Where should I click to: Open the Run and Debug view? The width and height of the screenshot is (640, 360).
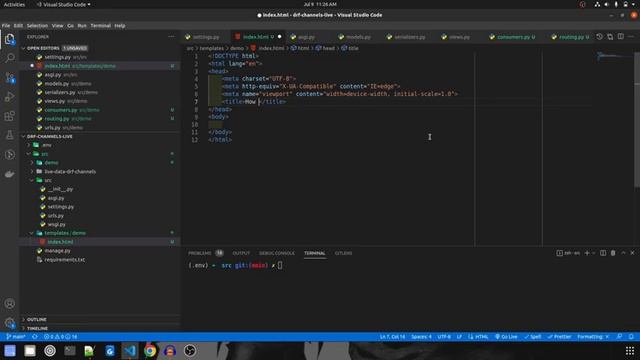pos(9,97)
